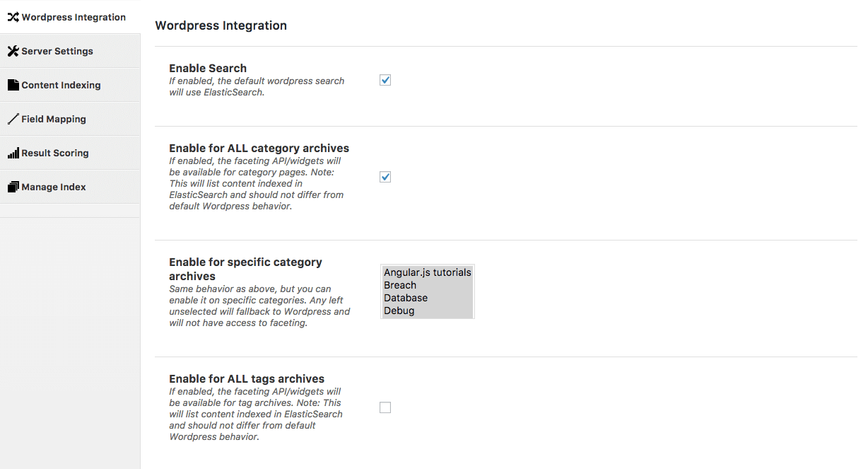The image size is (868, 469).
Task: Select the Field Mapping tab
Action: tap(70, 119)
